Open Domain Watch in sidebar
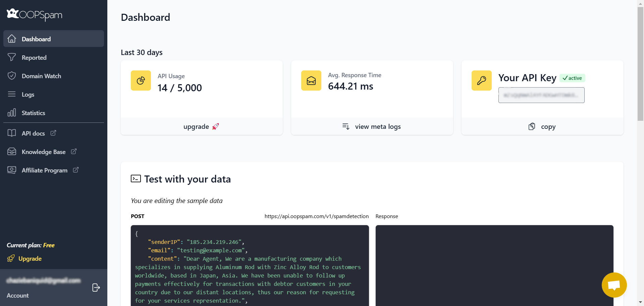This screenshot has width=644, height=306. click(54, 76)
